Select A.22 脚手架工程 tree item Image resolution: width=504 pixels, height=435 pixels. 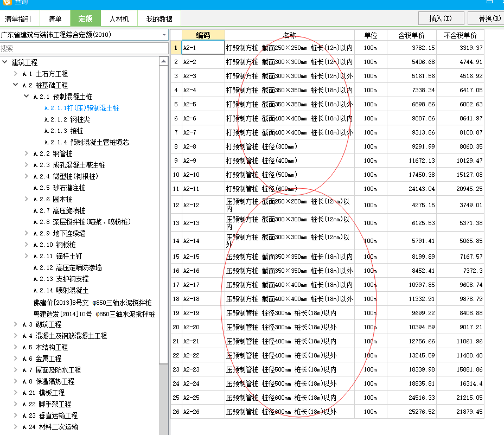pos(47,404)
